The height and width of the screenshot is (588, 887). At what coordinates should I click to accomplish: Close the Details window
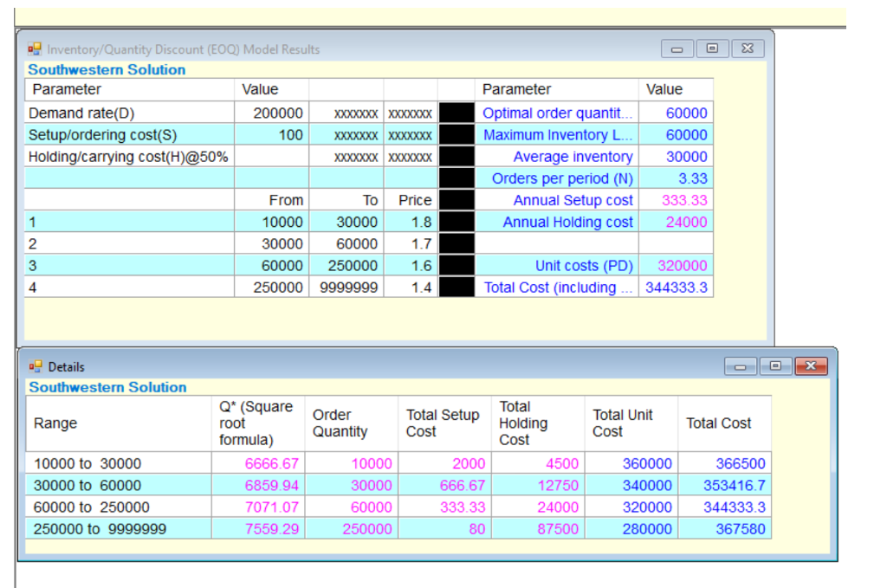[x=811, y=367]
